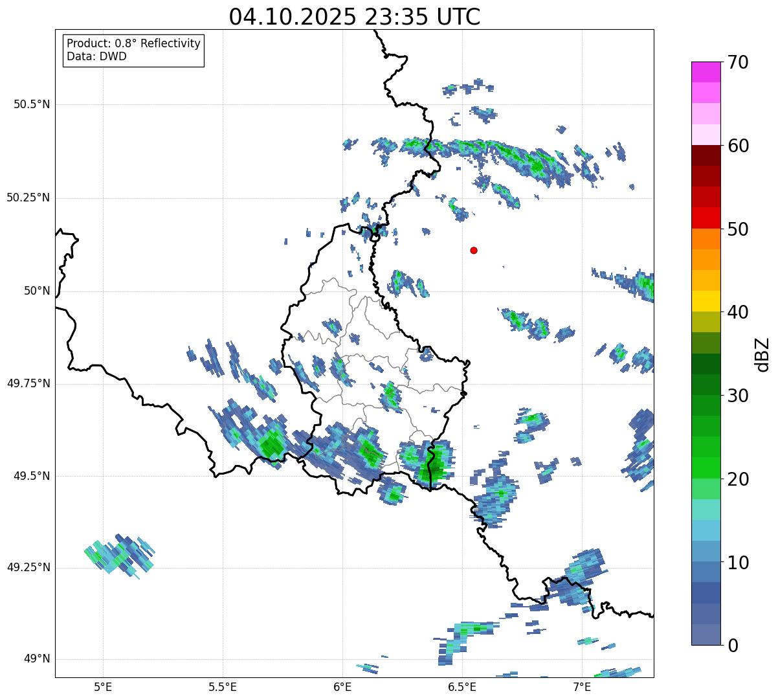Click the title "04.10.2025 23:35 UTC"
The width and height of the screenshot is (778, 700).
pos(355,17)
